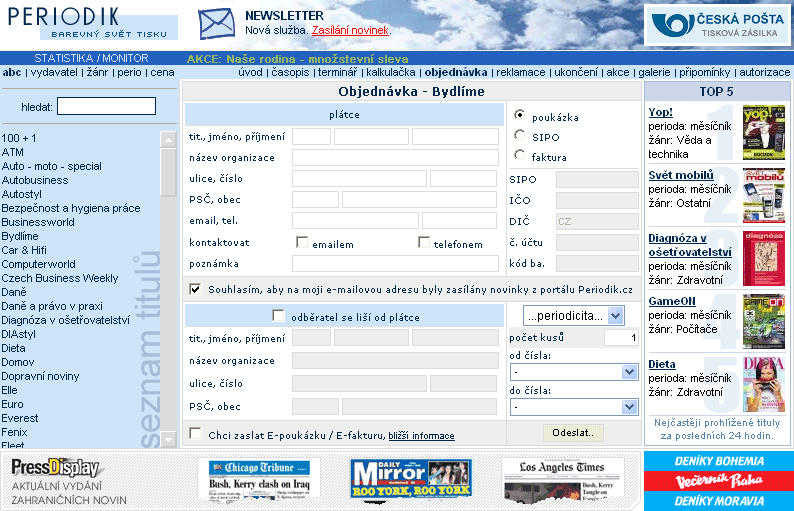Enable contact by emailem checkbox

coord(302,243)
